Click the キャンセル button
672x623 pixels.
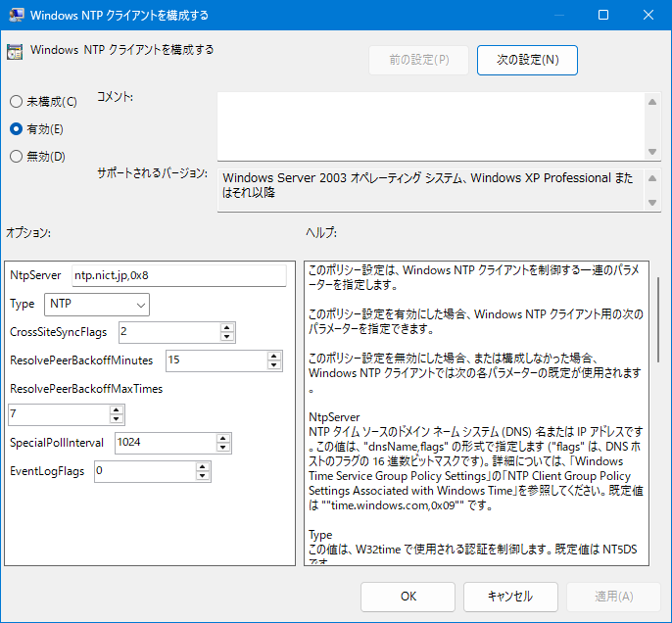[x=510, y=597]
